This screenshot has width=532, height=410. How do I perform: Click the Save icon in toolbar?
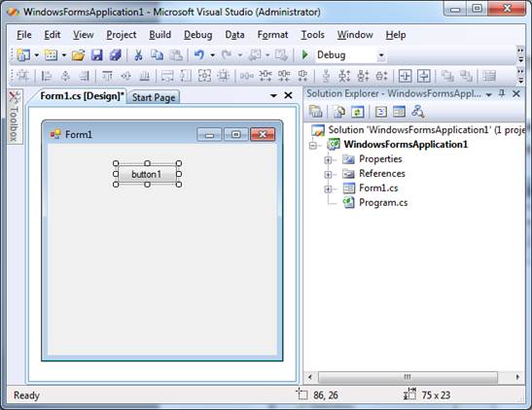coord(96,54)
